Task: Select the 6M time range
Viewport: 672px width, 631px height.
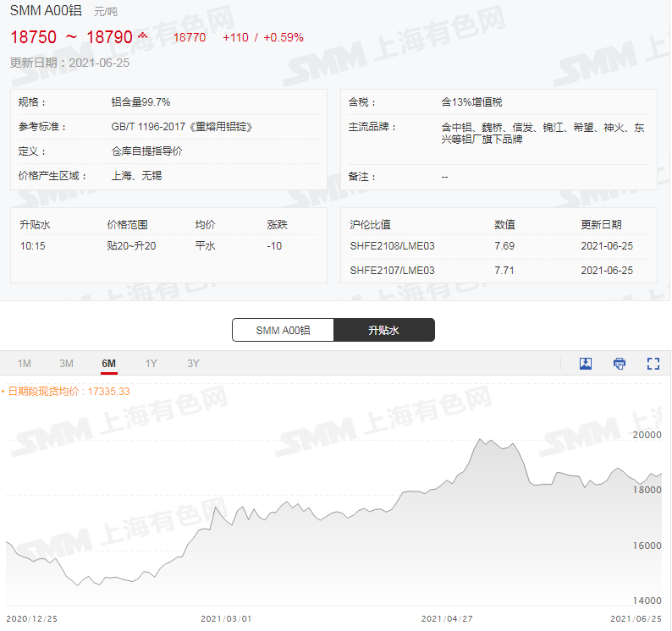Action: click(x=109, y=364)
